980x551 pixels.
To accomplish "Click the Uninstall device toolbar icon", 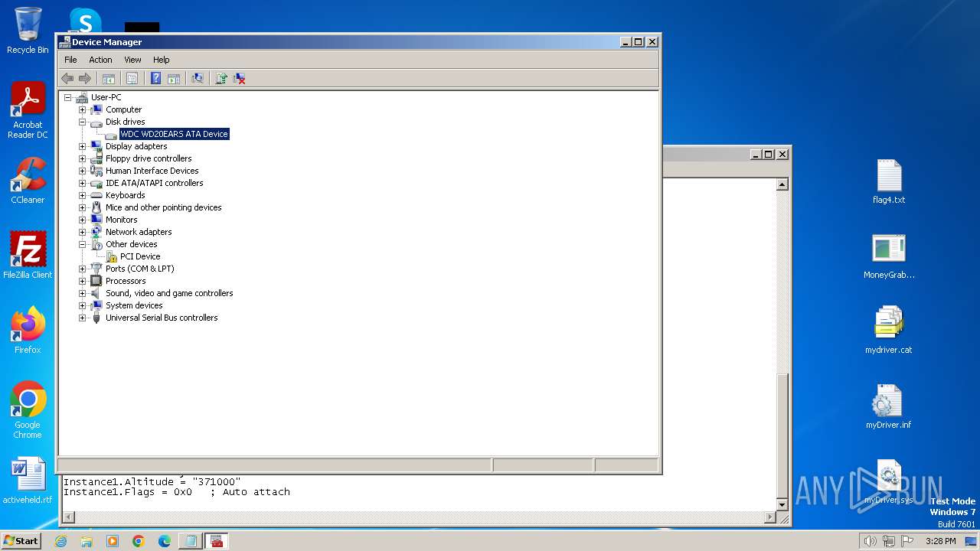I will coord(240,78).
